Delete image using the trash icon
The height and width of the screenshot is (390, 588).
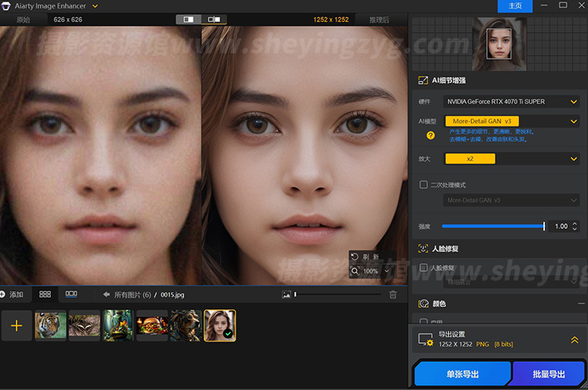pyautogui.click(x=393, y=294)
